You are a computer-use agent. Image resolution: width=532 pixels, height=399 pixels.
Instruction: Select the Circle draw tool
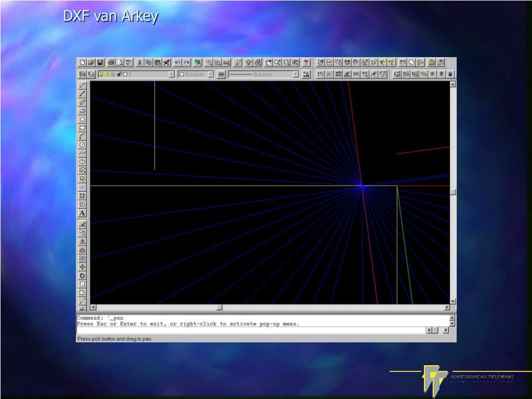[x=82, y=144]
